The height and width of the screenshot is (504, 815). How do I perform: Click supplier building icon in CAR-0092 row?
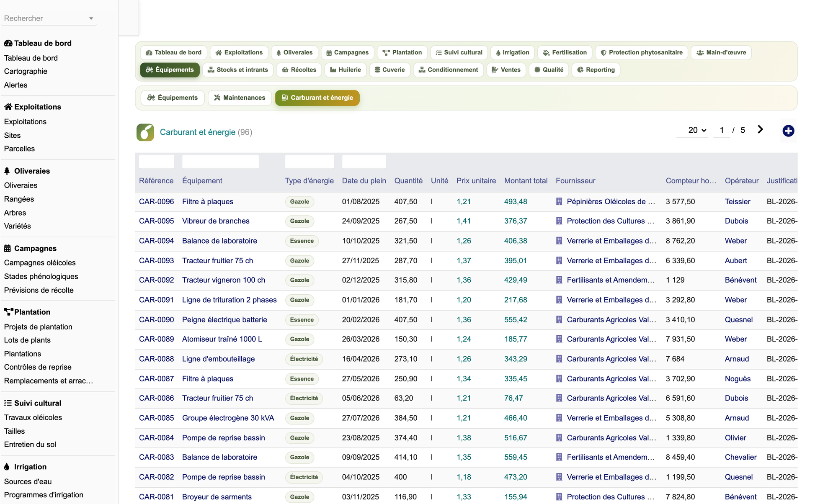pyautogui.click(x=559, y=280)
